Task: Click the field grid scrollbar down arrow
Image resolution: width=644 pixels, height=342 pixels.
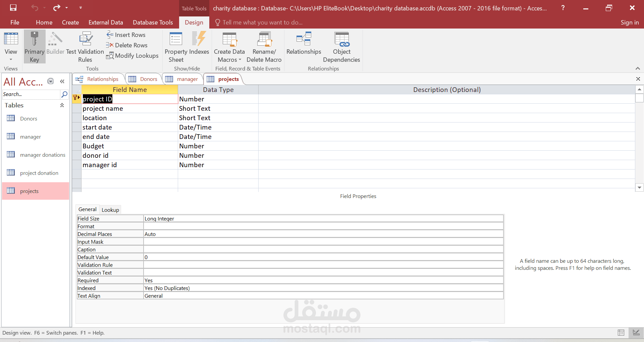Action: (639, 188)
